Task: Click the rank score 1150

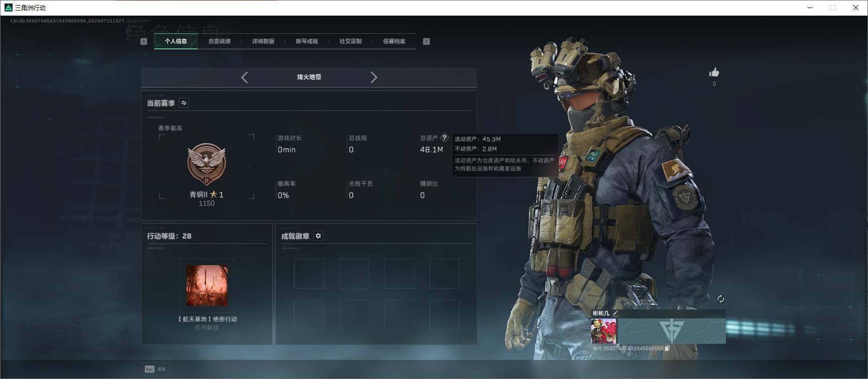Action: point(207,204)
